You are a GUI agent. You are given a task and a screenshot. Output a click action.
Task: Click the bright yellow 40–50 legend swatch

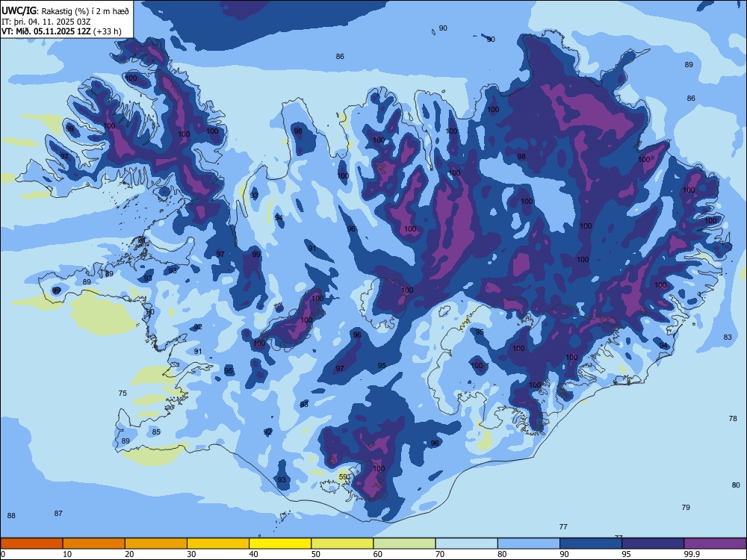click(x=280, y=544)
